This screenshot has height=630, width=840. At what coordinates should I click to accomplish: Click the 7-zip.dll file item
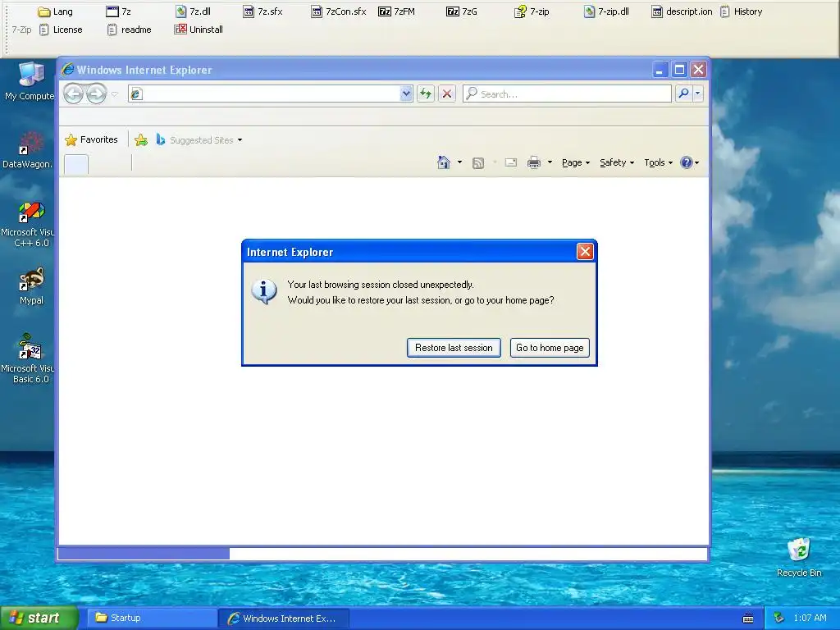point(606,11)
